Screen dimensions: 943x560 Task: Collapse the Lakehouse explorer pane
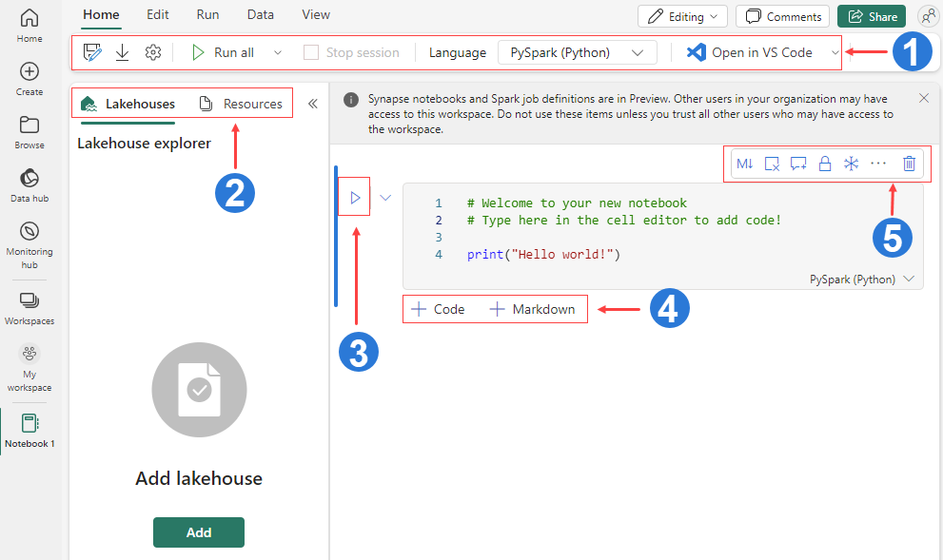pyautogui.click(x=312, y=103)
